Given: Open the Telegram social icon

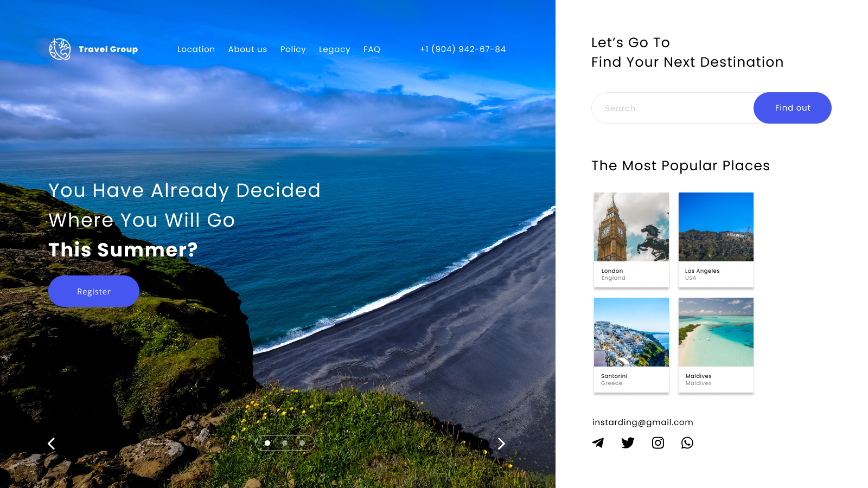Looking at the screenshot, I should coord(598,443).
